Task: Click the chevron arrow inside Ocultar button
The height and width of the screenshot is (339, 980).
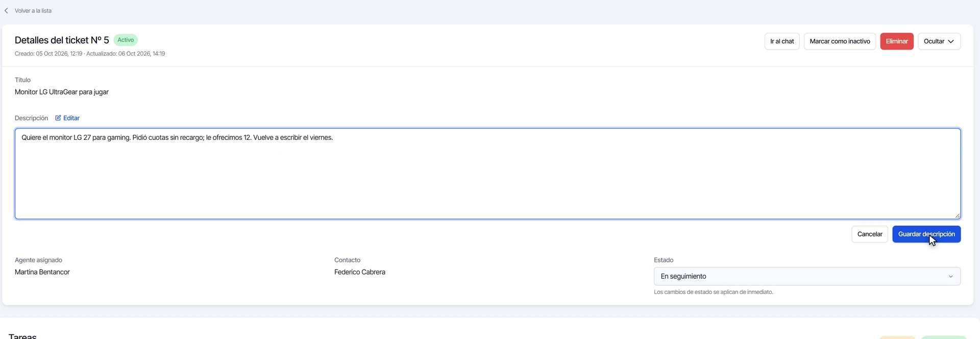Action: pos(951,41)
